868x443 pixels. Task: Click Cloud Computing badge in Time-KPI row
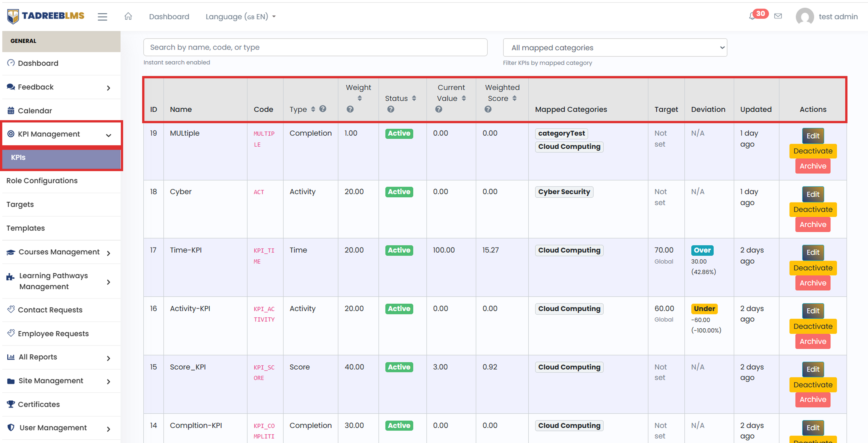point(569,250)
